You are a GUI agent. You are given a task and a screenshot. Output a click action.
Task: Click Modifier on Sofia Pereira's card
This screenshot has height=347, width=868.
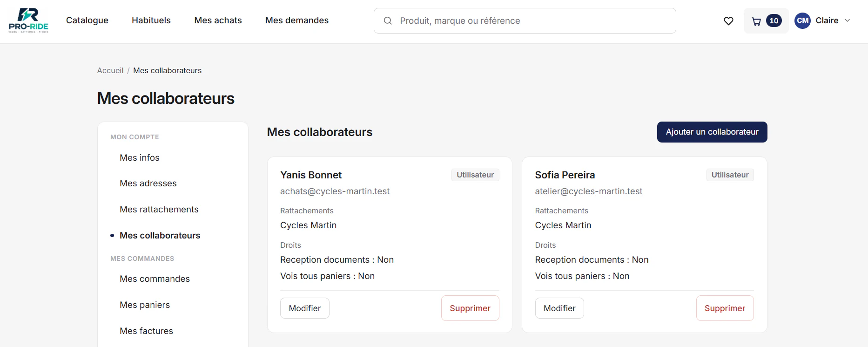559,308
